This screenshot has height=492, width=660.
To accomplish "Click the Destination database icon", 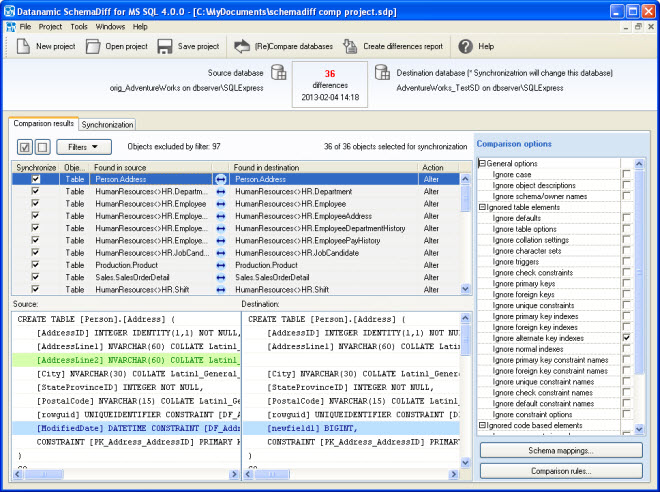I will pyautogui.click(x=382, y=72).
